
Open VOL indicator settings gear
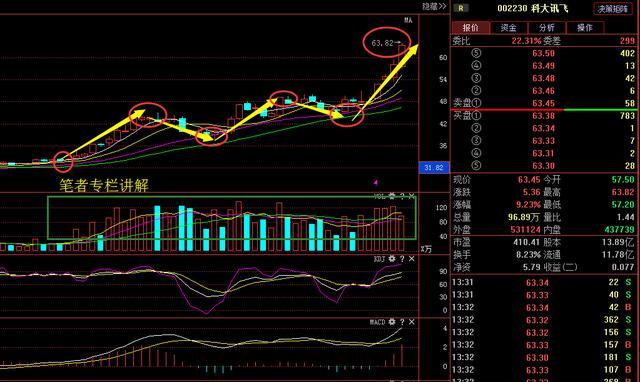[x=392, y=196]
